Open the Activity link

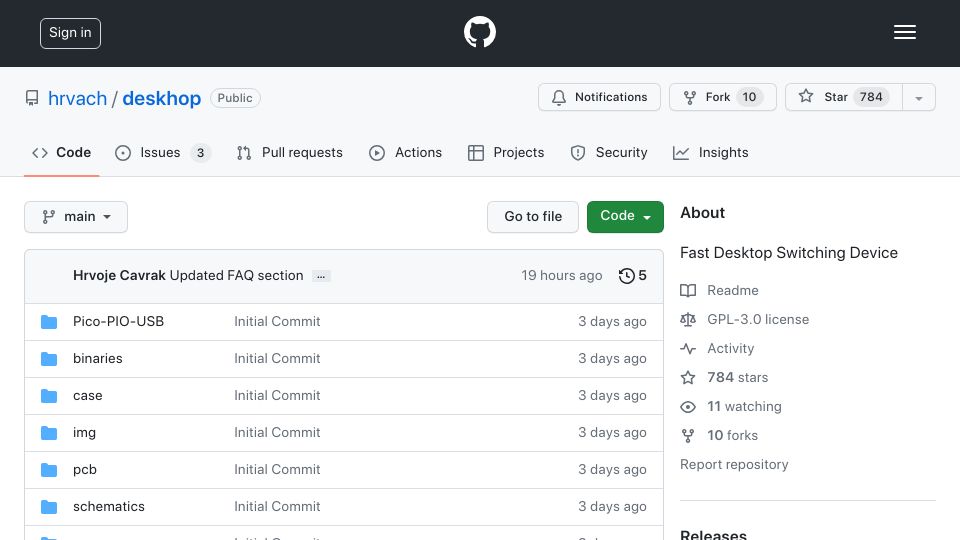click(x=730, y=349)
